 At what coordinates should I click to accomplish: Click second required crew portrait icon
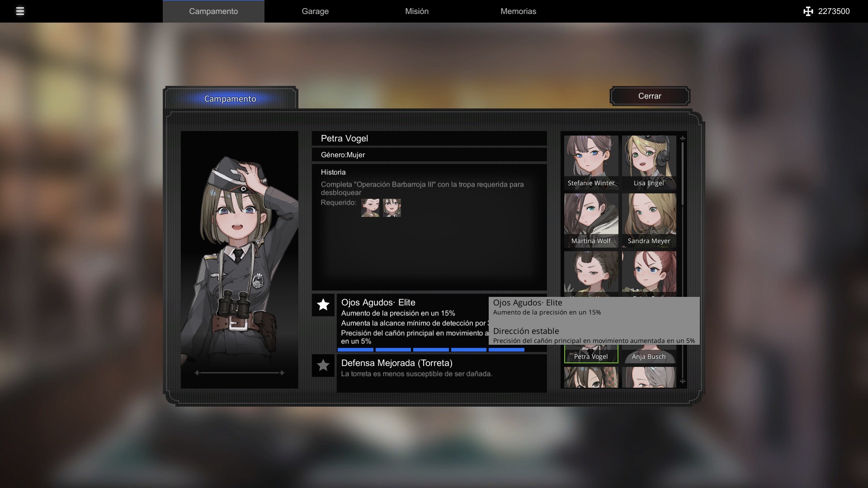click(392, 208)
